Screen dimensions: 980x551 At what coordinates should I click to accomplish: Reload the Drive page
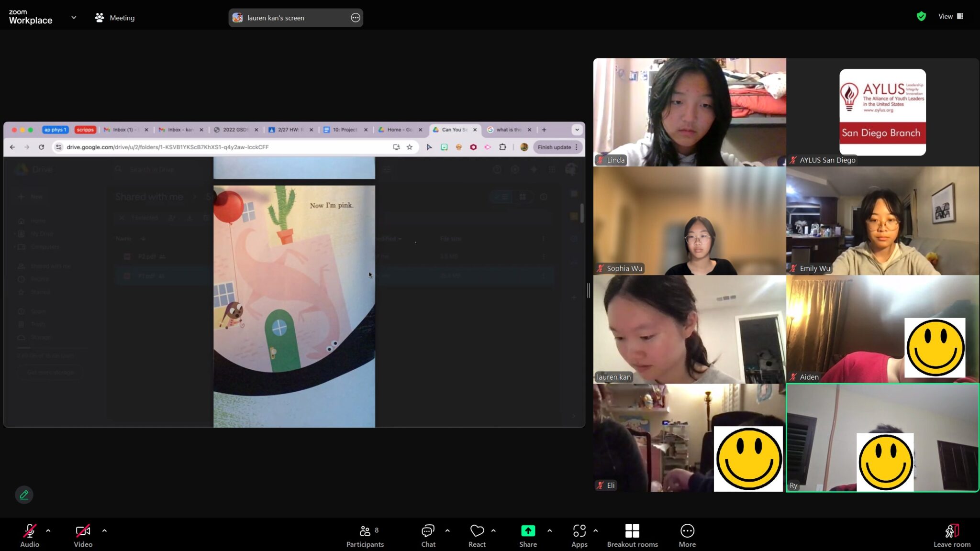point(42,147)
